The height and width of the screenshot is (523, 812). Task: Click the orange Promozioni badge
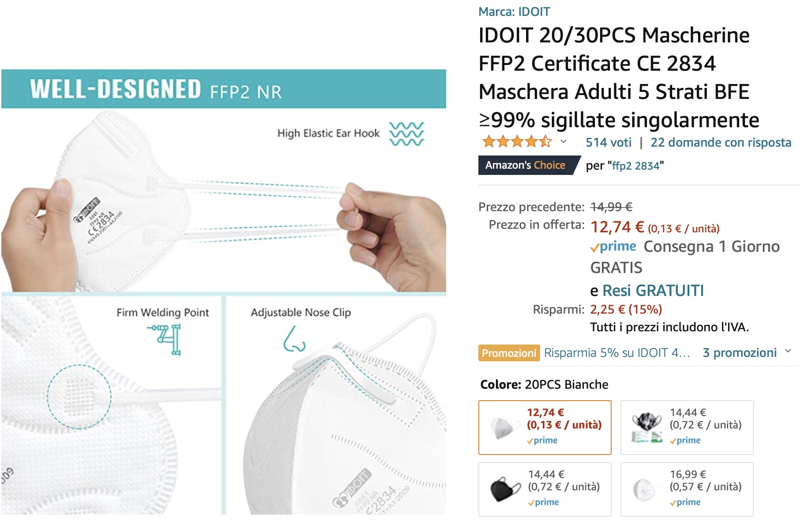click(x=509, y=353)
